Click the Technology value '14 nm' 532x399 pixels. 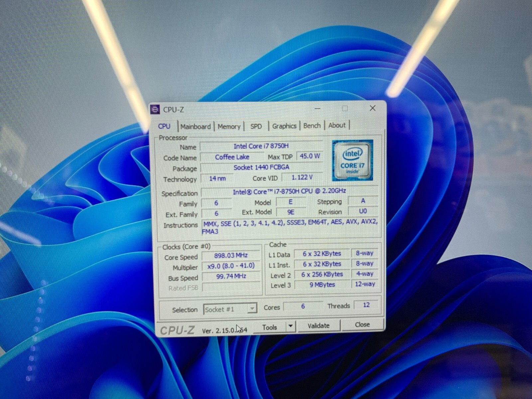tap(217, 179)
